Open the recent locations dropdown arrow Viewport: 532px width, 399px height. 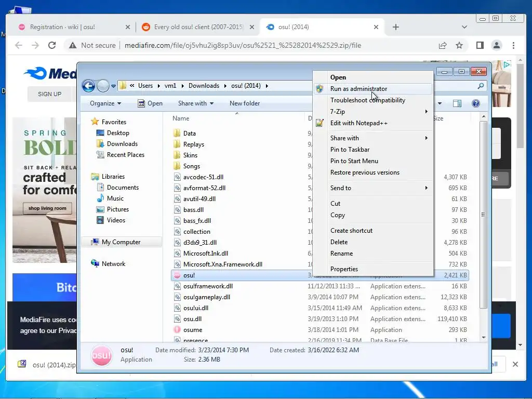[113, 86]
